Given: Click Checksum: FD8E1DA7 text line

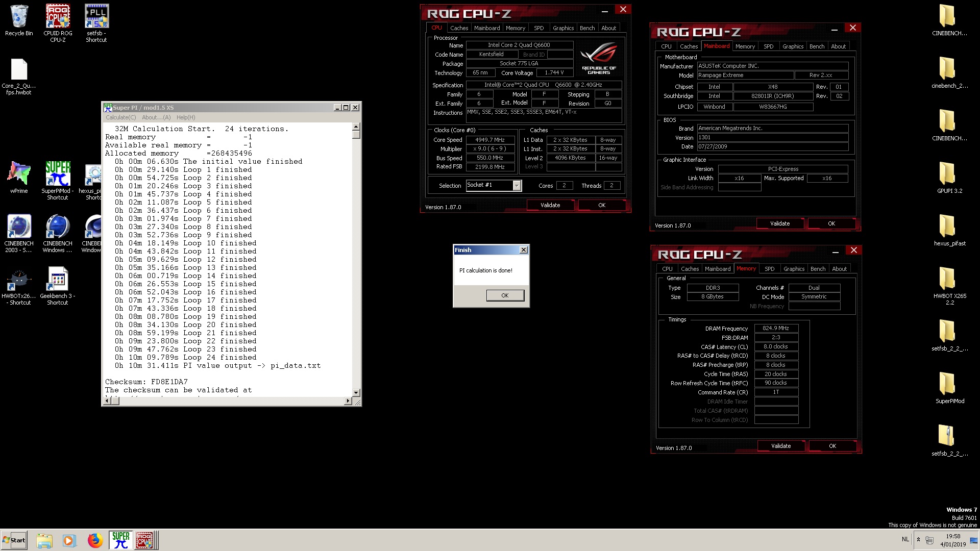Looking at the screenshot, I should pos(146,382).
